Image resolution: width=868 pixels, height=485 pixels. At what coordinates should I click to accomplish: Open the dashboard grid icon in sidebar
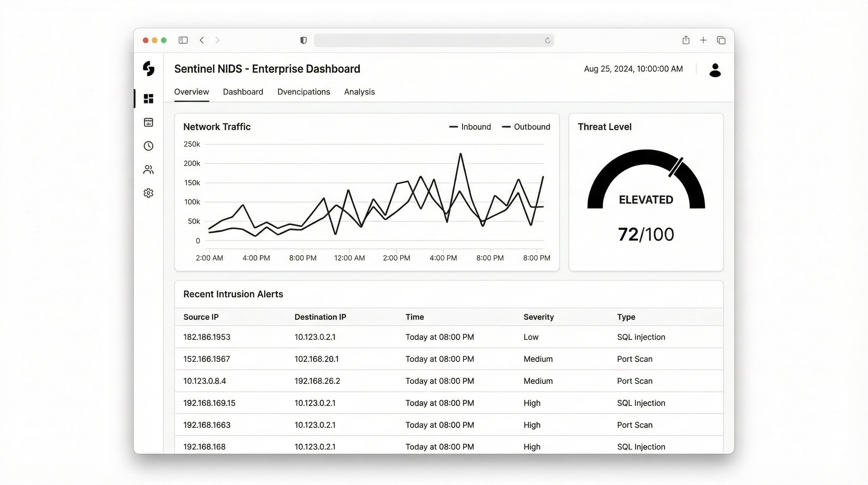coord(149,99)
